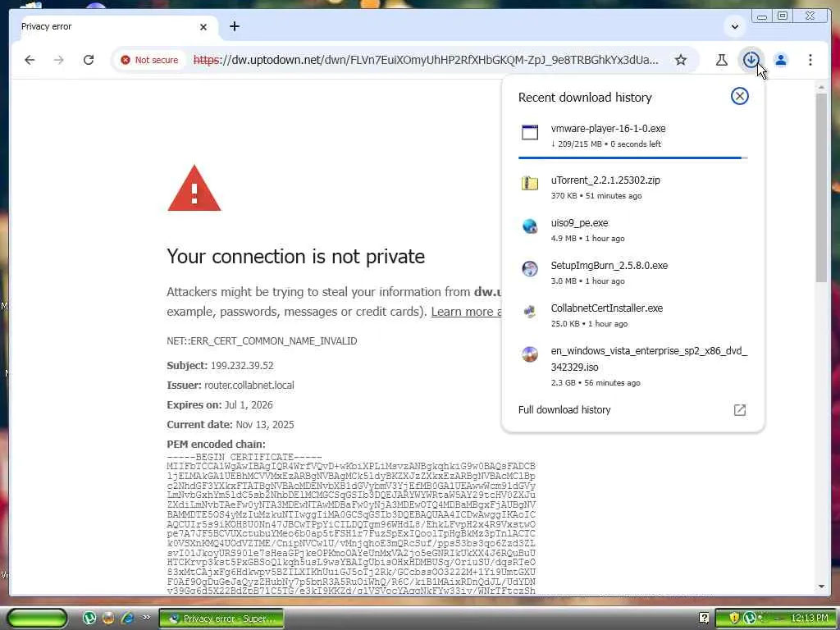
Task: Click the uTorrent zip folder icon
Action: point(530,183)
